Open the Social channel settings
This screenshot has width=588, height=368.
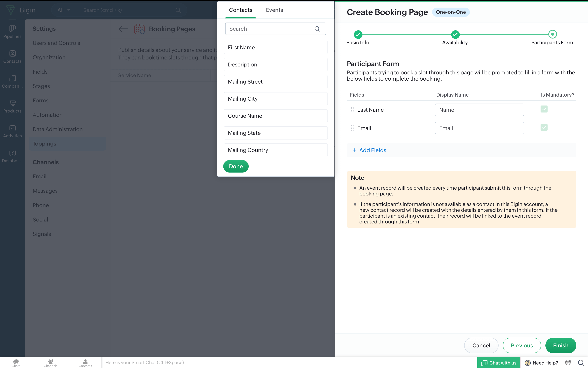point(40,220)
